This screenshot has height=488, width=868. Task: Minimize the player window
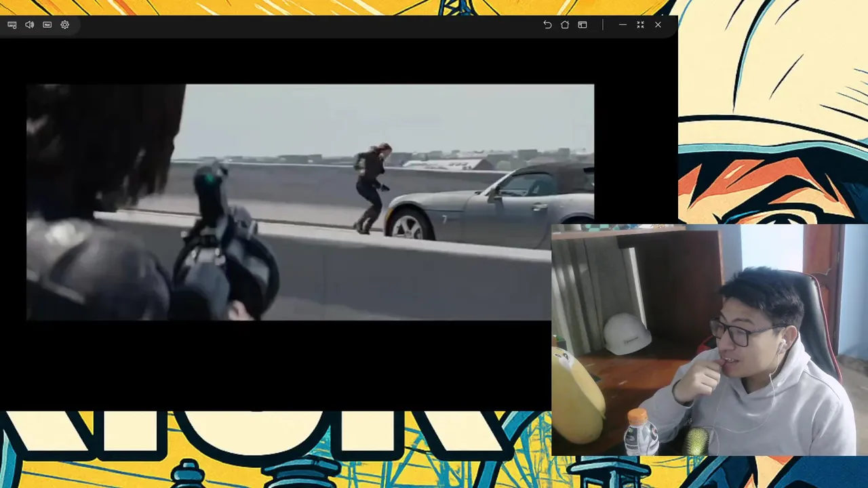[x=623, y=24]
